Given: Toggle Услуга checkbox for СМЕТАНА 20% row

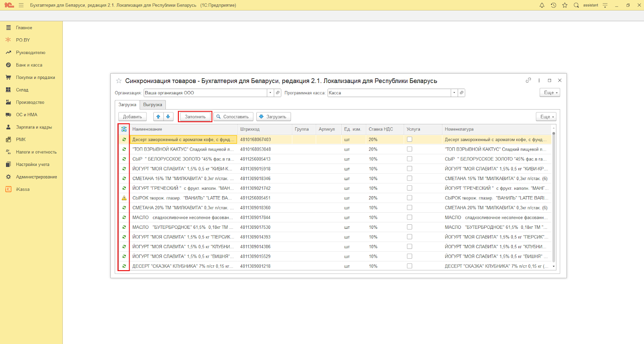Looking at the screenshot, I should [409, 207].
